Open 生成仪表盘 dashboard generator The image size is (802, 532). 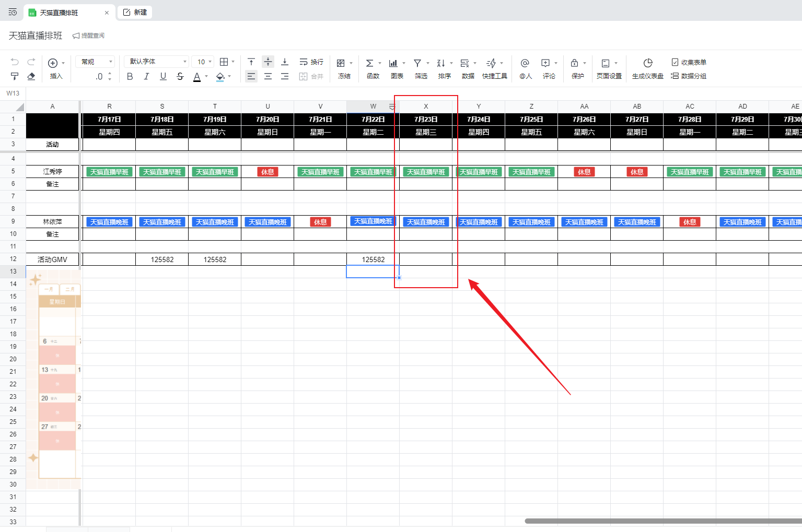click(x=647, y=63)
